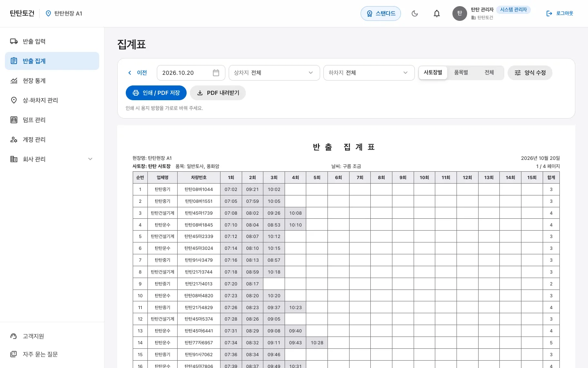Viewport: 588px width, 368px height.
Task: Click dump truck icon for 덤프 관리
Action: [x=14, y=120]
